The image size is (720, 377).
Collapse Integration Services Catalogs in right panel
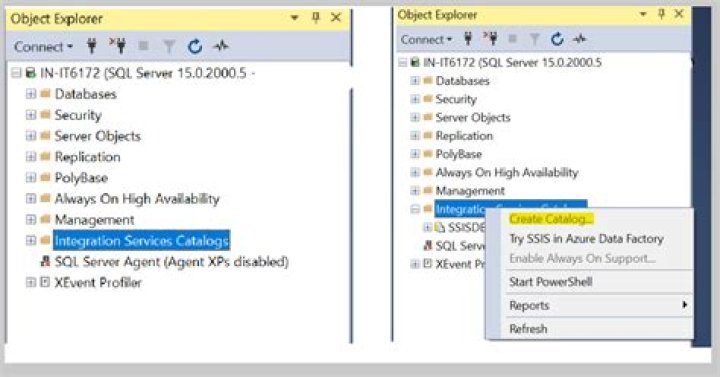pos(415,209)
